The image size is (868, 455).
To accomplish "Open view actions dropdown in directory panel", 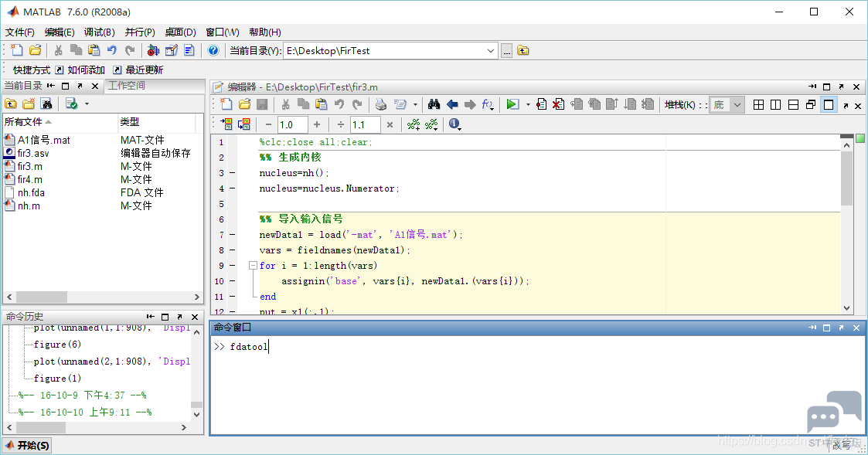I will pos(87,104).
